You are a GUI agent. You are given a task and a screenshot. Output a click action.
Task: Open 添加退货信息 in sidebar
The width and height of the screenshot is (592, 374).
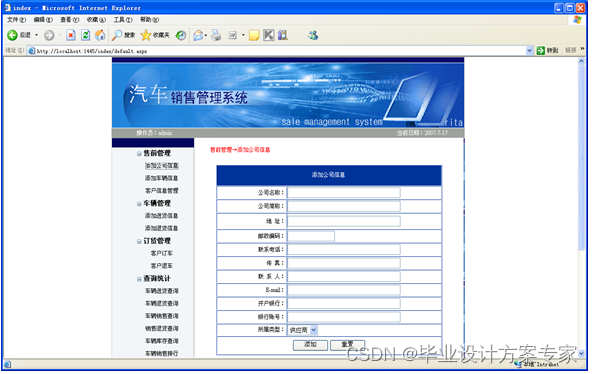tap(162, 229)
